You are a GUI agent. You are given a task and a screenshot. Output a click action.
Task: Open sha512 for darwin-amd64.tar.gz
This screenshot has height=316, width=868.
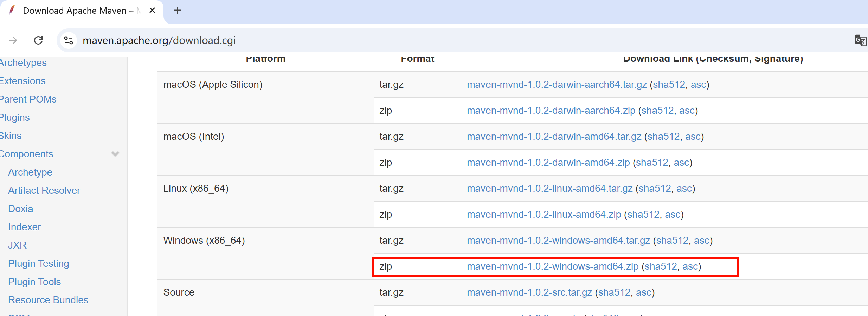click(664, 137)
